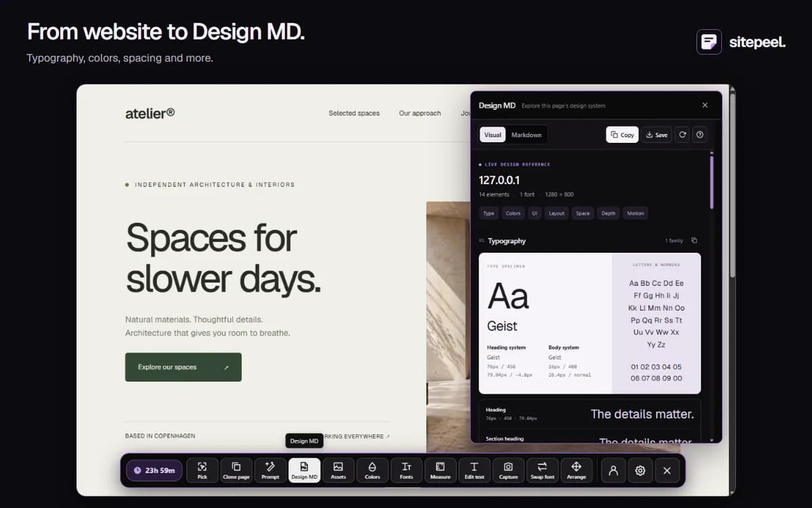Click the Typography section heading
This screenshot has width=812, height=508.
[507, 241]
